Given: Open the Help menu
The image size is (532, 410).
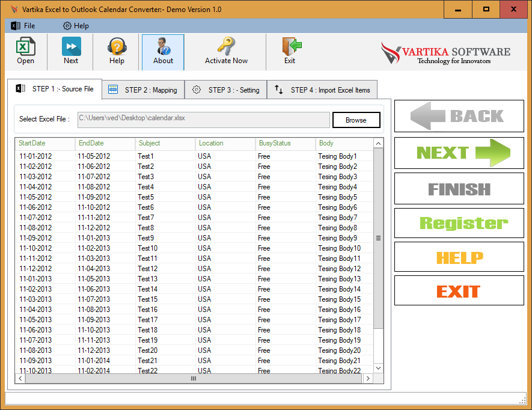Looking at the screenshot, I should 76,26.
